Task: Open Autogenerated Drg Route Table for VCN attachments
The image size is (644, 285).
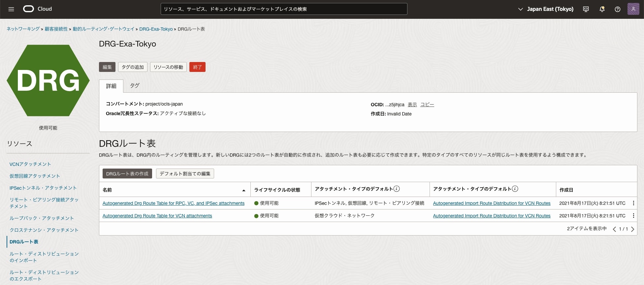Action: coord(157,216)
